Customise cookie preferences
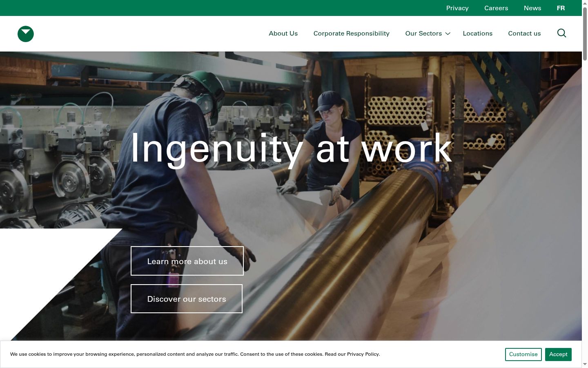 [x=523, y=355]
